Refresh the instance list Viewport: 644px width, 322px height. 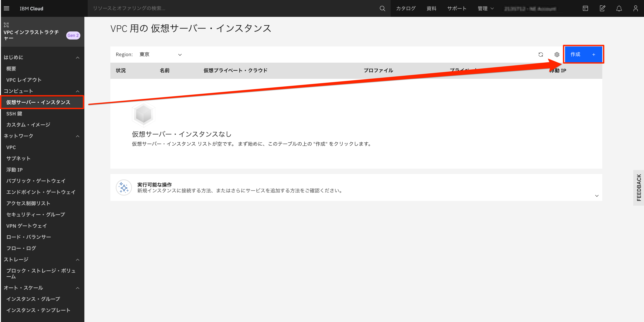(x=541, y=54)
